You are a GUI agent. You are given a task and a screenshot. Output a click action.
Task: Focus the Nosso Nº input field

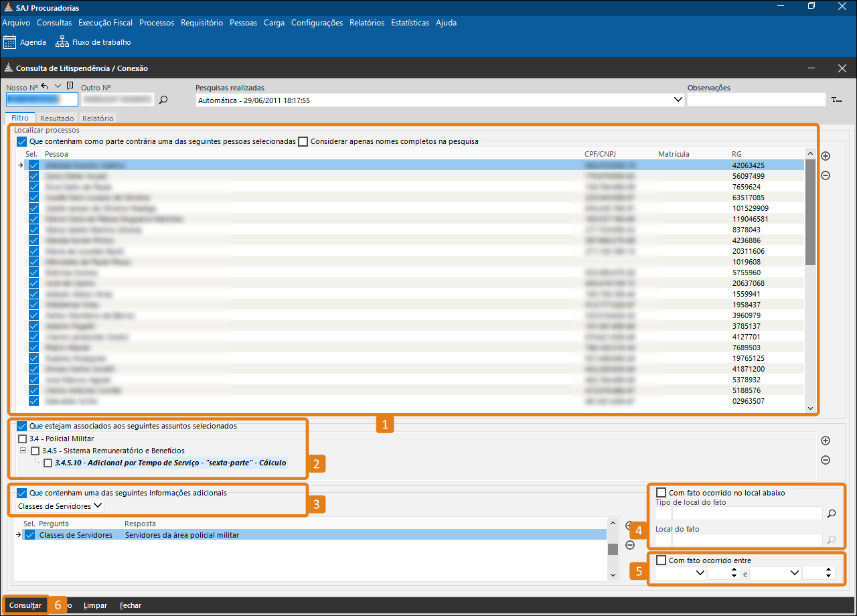pos(42,100)
